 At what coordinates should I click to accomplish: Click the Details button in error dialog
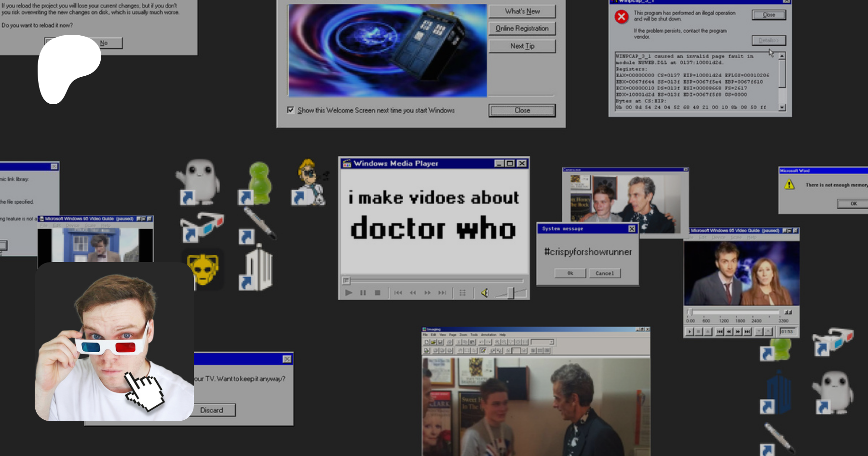tap(768, 41)
